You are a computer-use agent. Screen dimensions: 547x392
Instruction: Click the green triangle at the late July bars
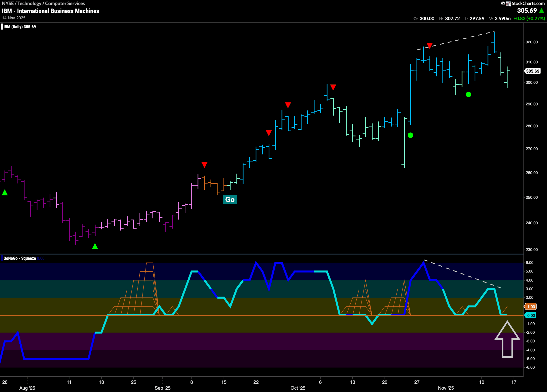click(5, 192)
